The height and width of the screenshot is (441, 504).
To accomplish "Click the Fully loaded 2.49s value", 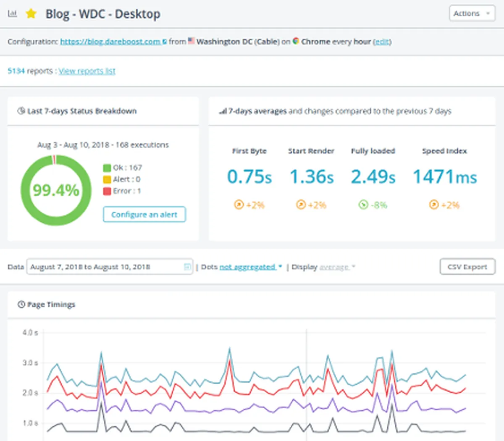I will (x=373, y=177).
